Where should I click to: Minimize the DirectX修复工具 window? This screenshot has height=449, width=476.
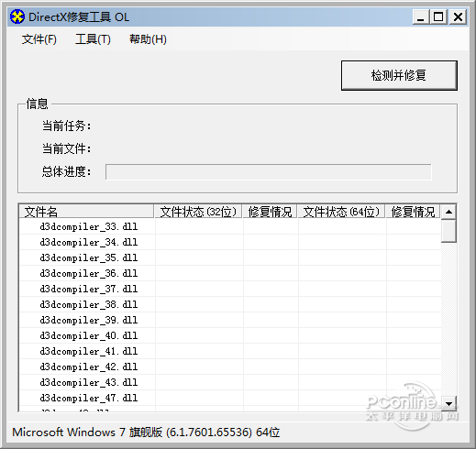tap(420, 16)
